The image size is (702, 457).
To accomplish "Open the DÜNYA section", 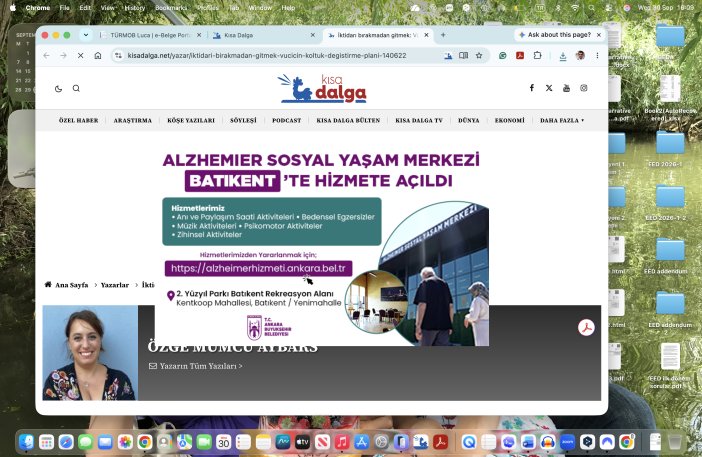I will point(469,120).
